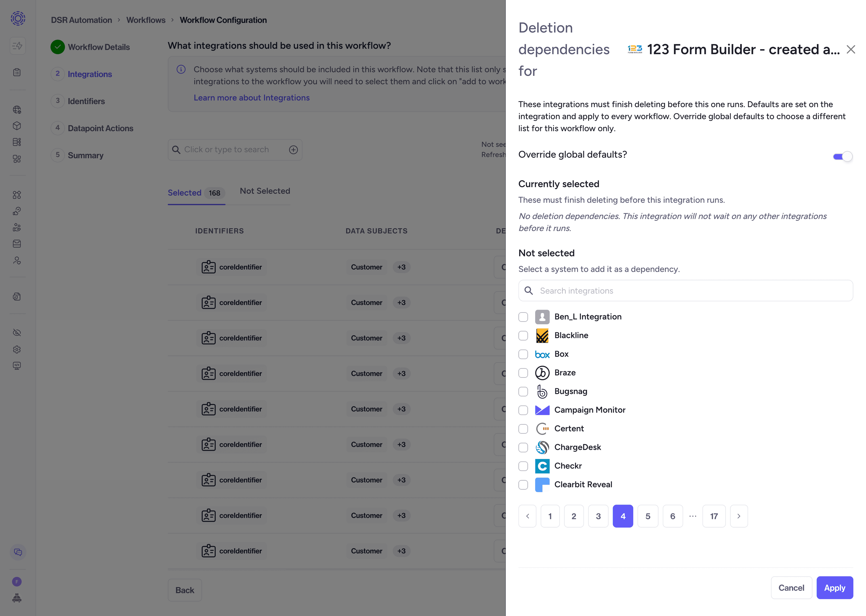This screenshot has width=866, height=616.
Task: Click the green check on Workflow Details
Action: pyautogui.click(x=58, y=47)
